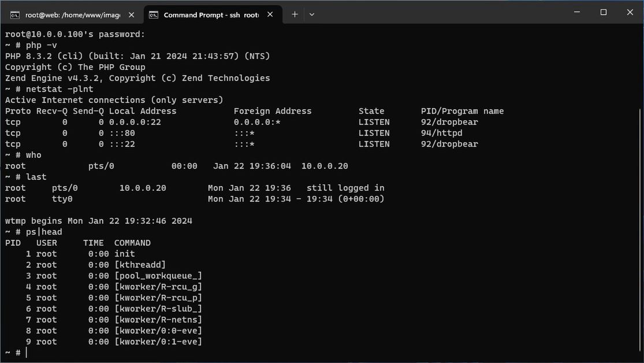644x363 pixels.
Task: Expand the new tab profile dropdown
Action: coord(312,14)
